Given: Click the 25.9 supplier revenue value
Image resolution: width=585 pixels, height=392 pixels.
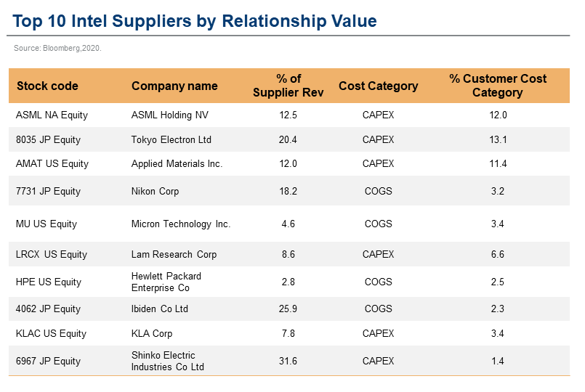Looking at the screenshot, I should pos(289,309).
